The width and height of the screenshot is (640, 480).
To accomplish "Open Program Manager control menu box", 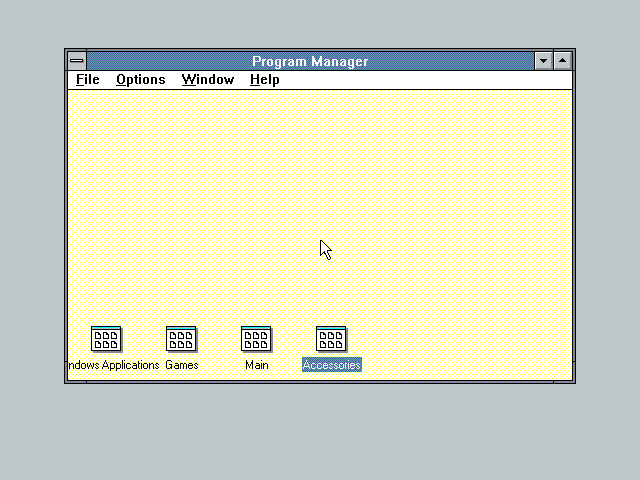I will point(77,61).
